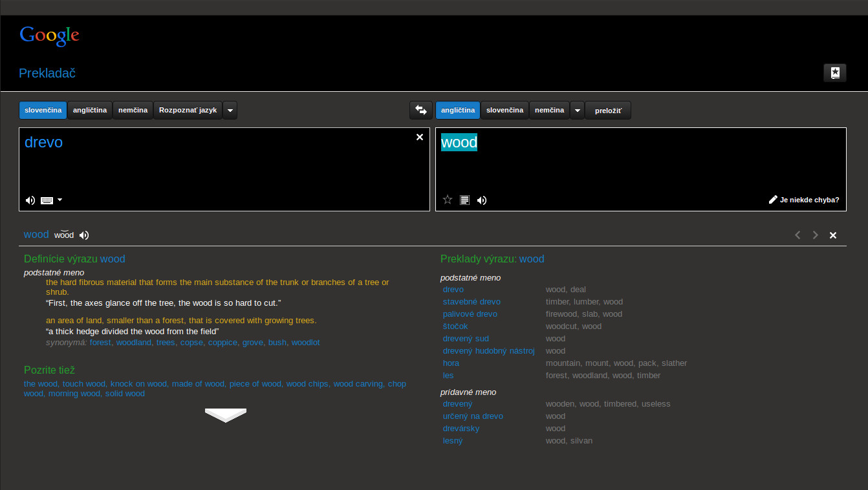The width and height of the screenshot is (868, 490).
Task: Click the highlighted translation word wood
Action: click(x=459, y=142)
